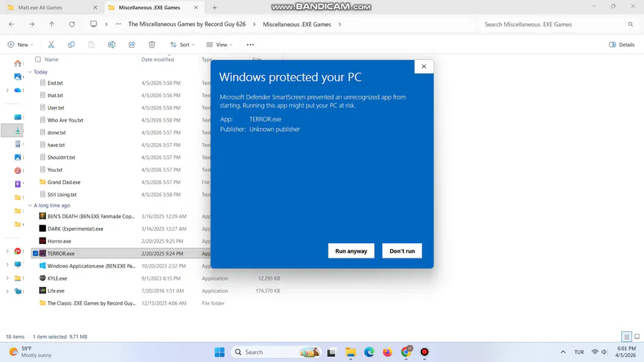
Task: Open the Details pane
Action: pos(621,45)
